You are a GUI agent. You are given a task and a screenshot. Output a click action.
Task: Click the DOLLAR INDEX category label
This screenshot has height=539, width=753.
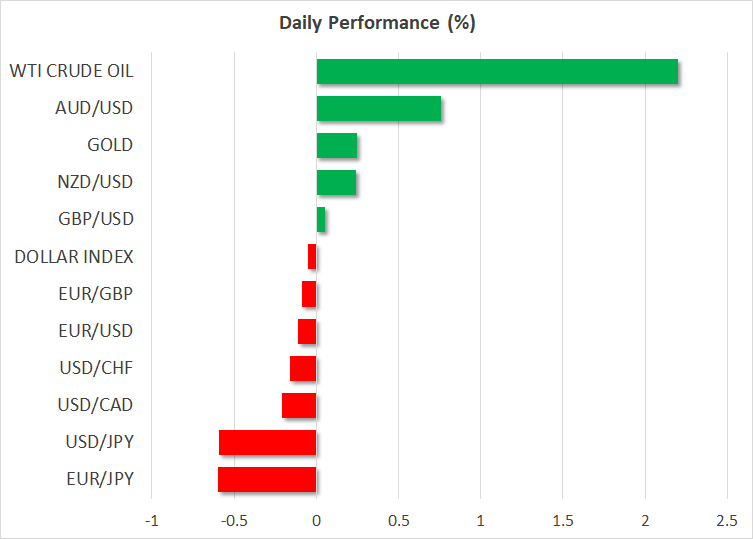[74, 257]
